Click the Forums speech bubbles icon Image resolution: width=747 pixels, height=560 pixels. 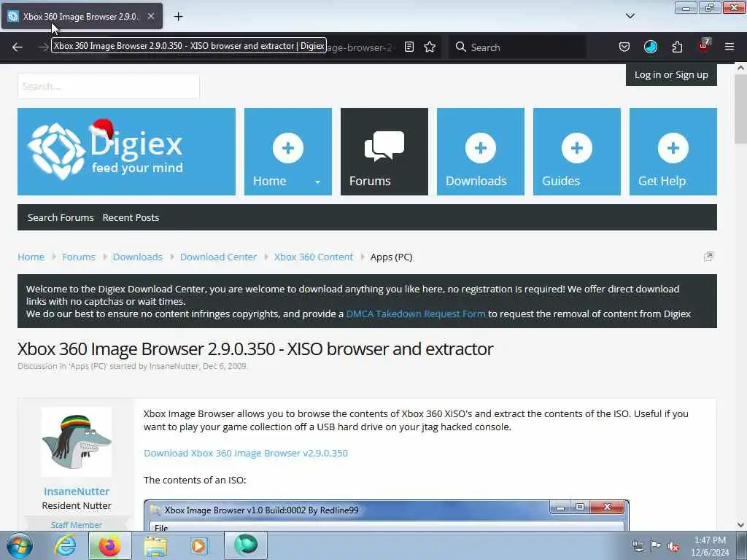pyautogui.click(x=384, y=146)
